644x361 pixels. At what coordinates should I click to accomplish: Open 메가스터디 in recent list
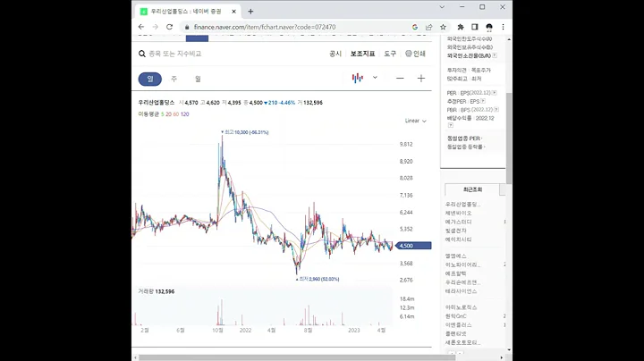(x=458, y=222)
